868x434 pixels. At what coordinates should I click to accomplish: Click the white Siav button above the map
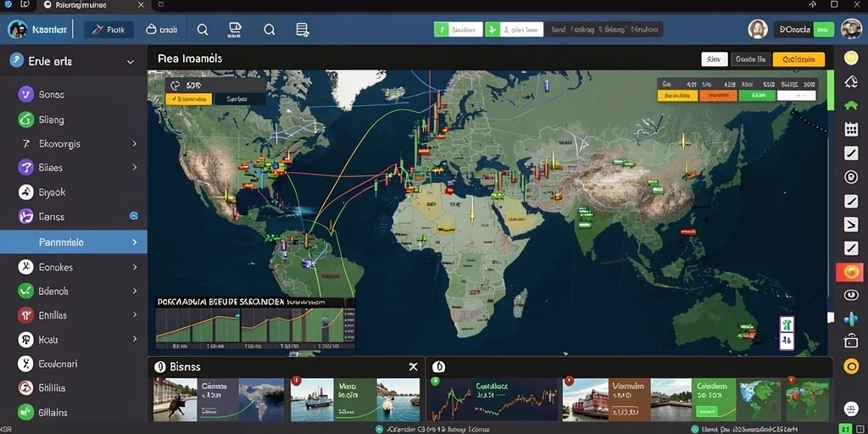[714, 59]
